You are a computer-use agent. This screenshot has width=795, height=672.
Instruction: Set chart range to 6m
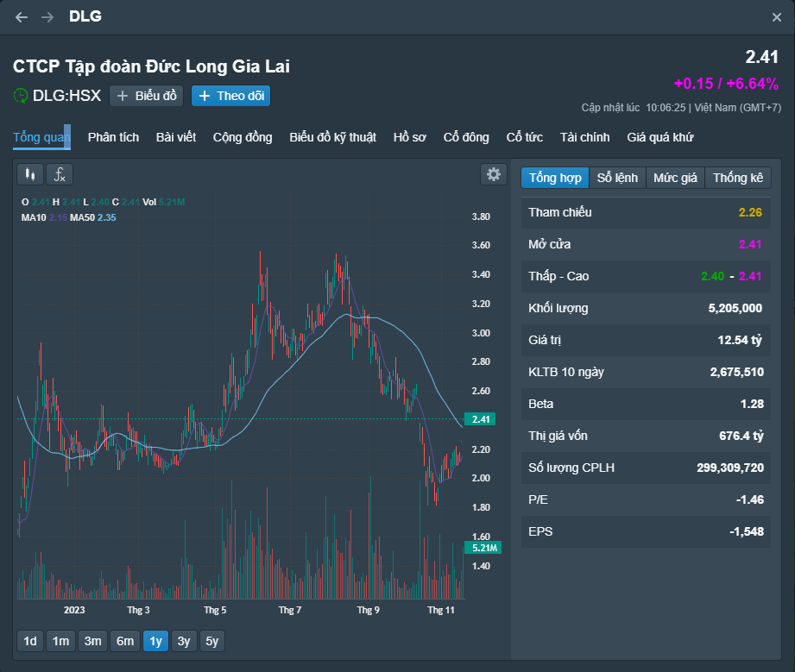[x=125, y=641]
